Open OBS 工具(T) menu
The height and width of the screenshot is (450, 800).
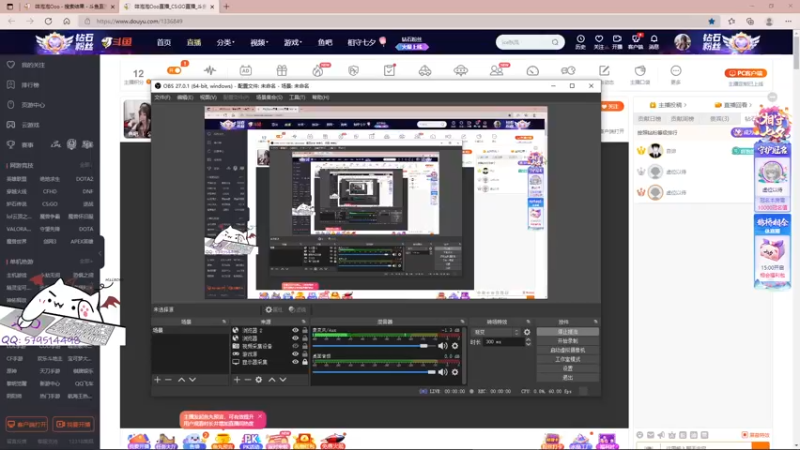pyautogui.click(x=297, y=97)
